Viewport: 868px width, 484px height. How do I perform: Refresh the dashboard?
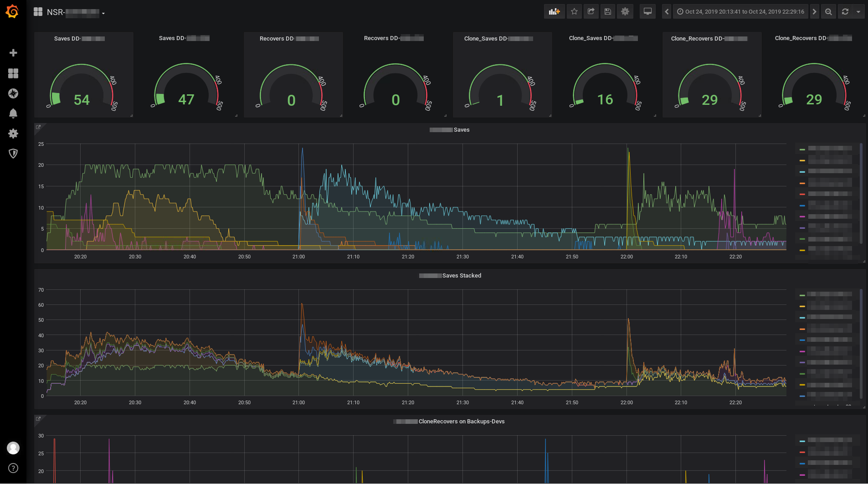[845, 12]
